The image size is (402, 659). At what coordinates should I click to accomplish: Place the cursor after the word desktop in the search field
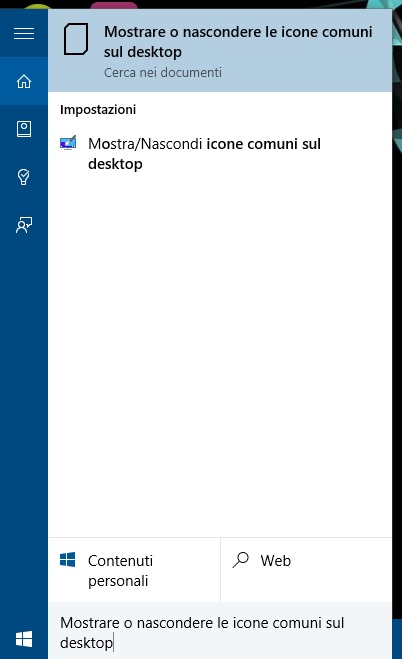pyautogui.click(x=113, y=643)
